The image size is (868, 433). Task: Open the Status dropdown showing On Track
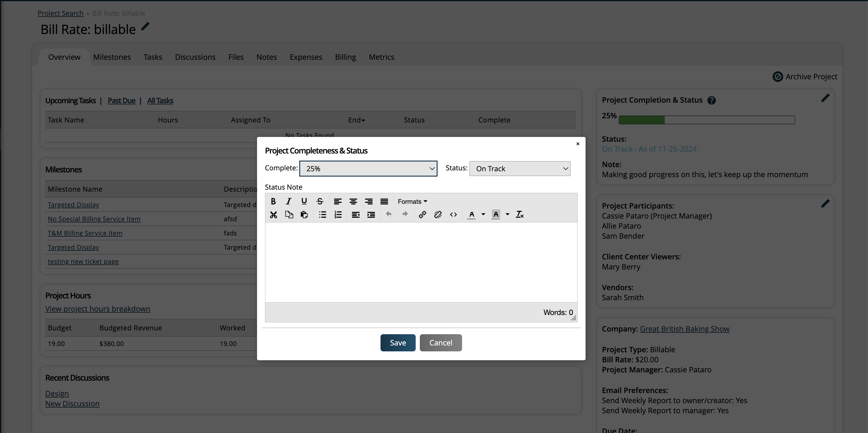[x=520, y=169]
